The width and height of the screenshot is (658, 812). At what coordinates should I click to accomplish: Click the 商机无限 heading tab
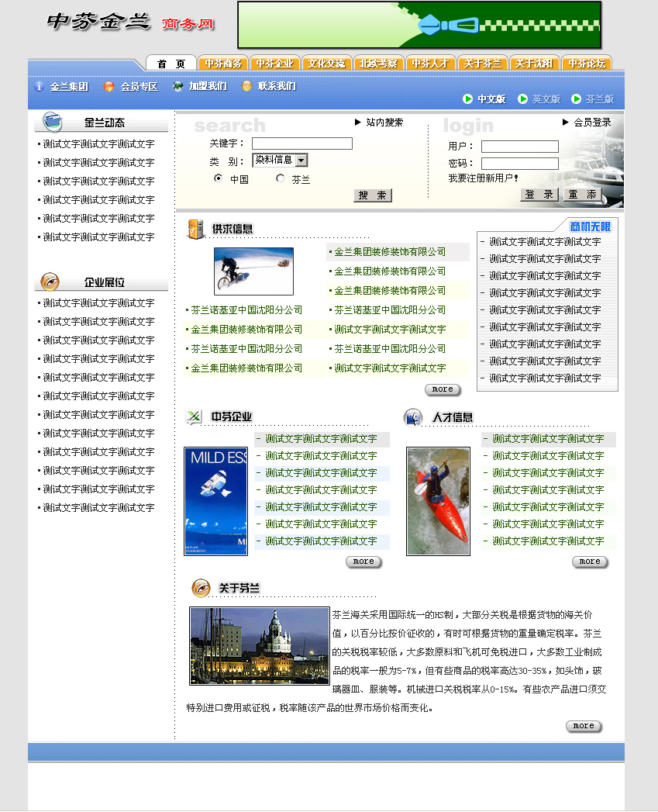click(590, 226)
